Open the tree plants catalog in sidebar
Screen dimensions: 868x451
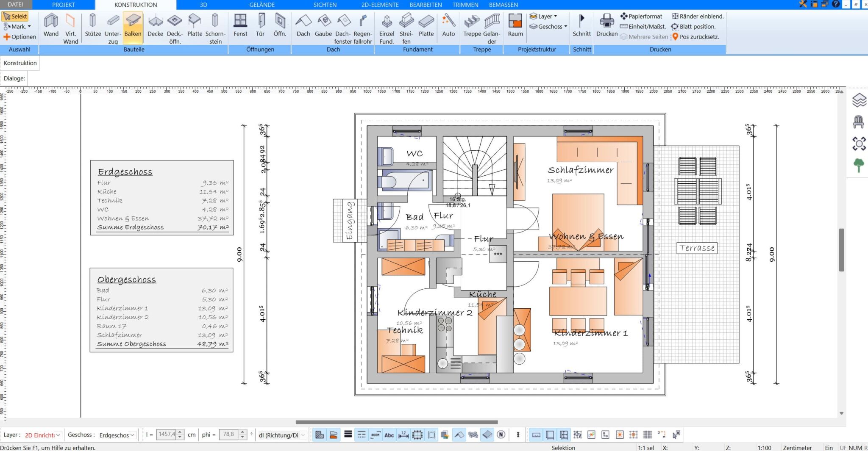coord(859,165)
